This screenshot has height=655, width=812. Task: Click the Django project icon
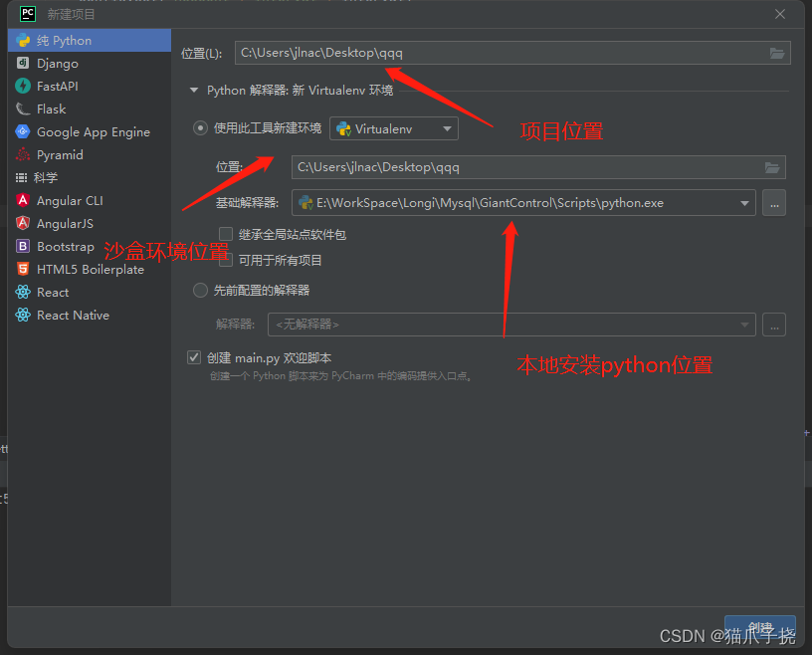(x=23, y=64)
